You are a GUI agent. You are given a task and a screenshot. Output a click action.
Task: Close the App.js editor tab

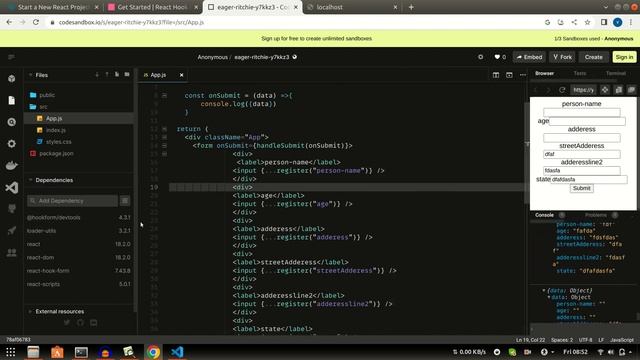pos(182,75)
